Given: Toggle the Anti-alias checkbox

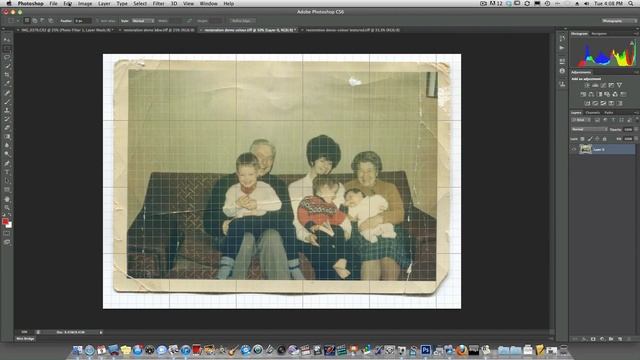Looking at the screenshot, I should point(98,20).
